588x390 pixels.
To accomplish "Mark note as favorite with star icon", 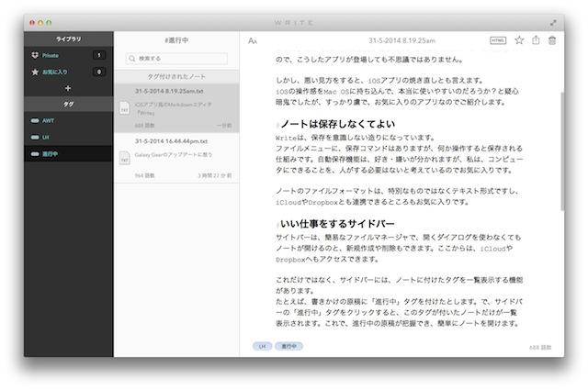I will tap(519, 40).
